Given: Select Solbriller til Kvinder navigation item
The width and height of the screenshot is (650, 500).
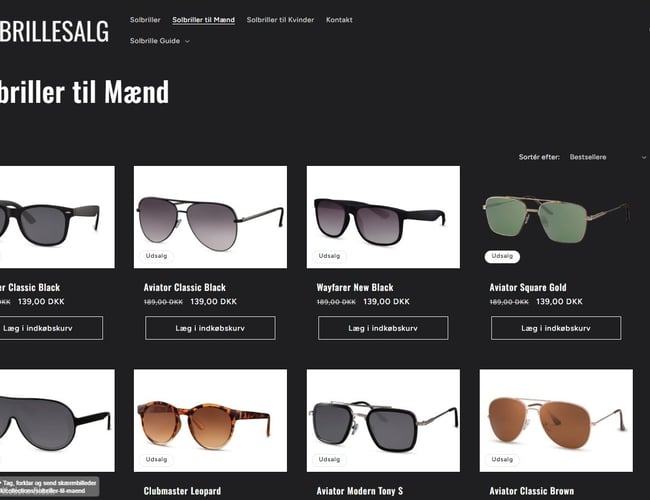Looking at the screenshot, I should tap(280, 20).
